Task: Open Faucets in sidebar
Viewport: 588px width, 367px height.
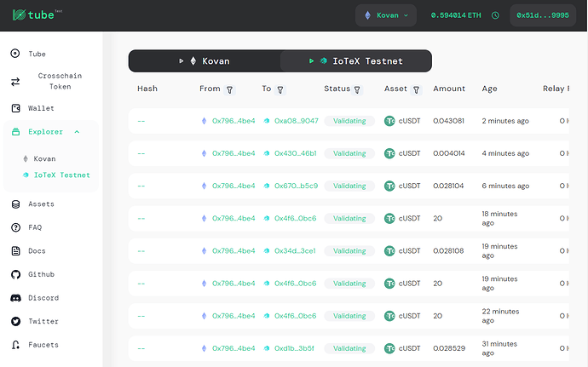Action: tap(43, 345)
